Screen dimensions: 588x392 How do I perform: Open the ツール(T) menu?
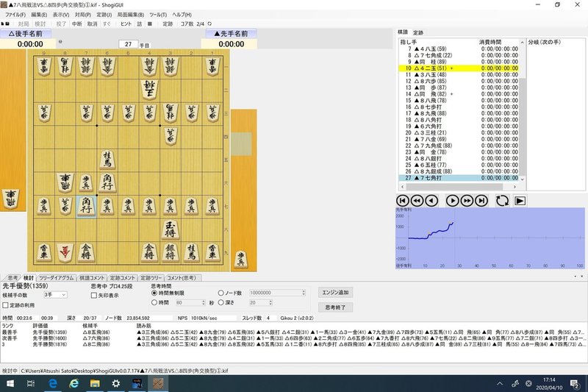click(x=158, y=15)
